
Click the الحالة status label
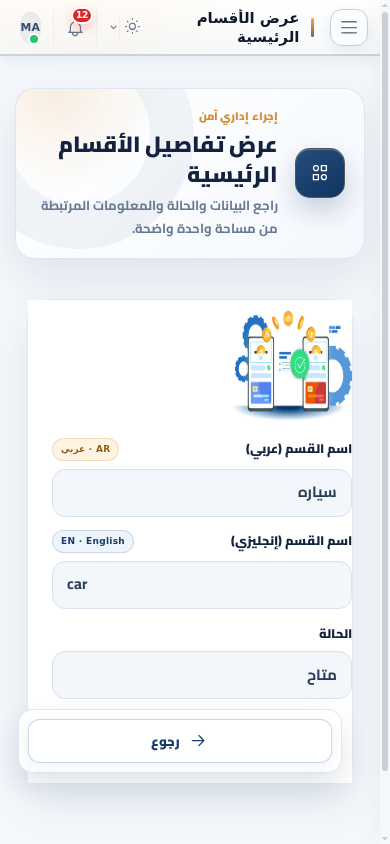point(335,634)
